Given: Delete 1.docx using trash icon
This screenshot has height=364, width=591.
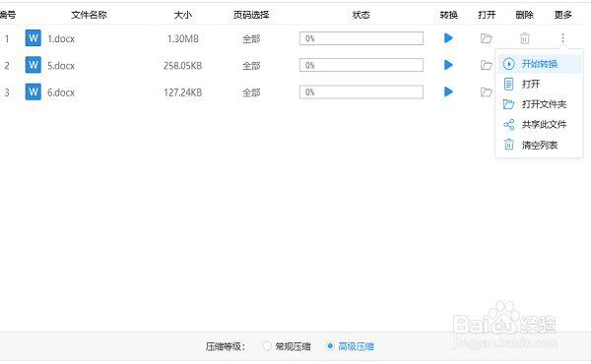Looking at the screenshot, I should 525,38.
